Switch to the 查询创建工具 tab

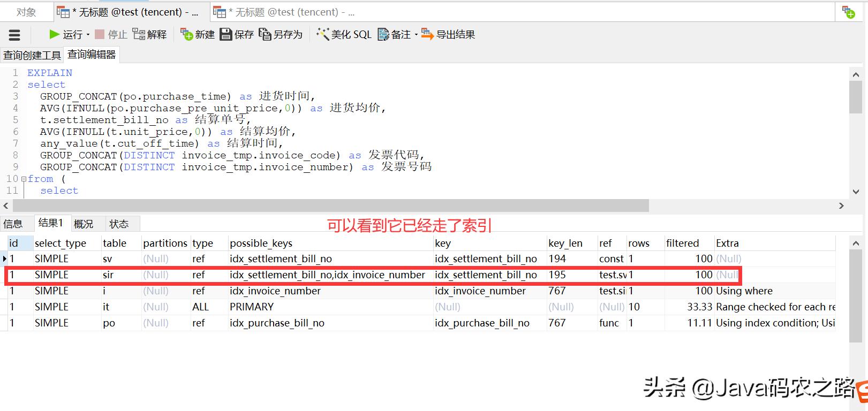point(32,55)
